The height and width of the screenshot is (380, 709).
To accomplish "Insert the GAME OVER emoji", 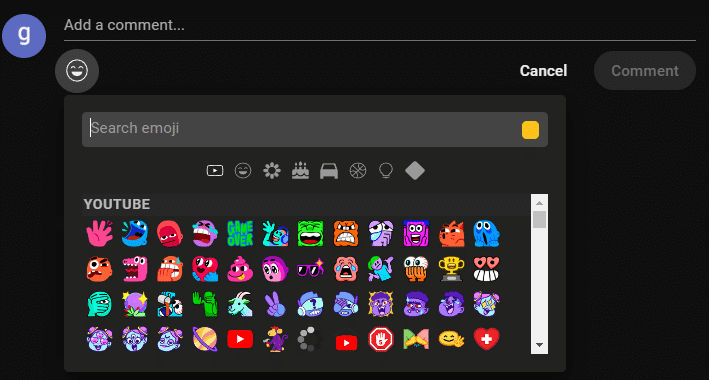I will (x=240, y=233).
